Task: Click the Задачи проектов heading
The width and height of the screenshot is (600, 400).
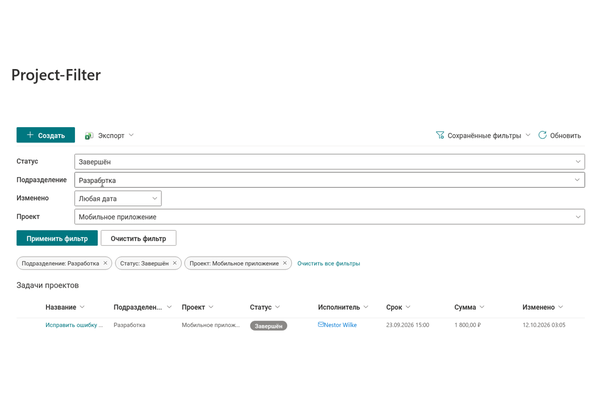Action: (x=47, y=285)
